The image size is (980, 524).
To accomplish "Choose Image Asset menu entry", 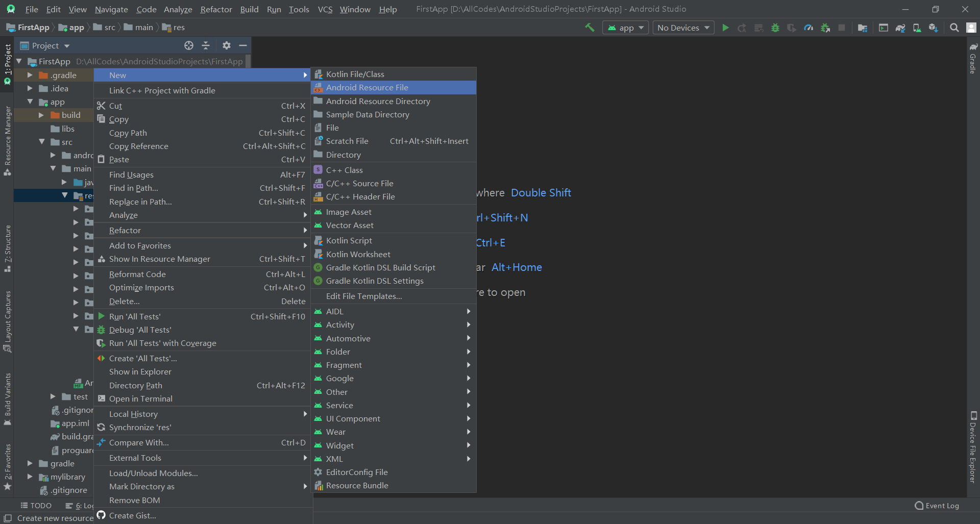I will coord(394,212).
